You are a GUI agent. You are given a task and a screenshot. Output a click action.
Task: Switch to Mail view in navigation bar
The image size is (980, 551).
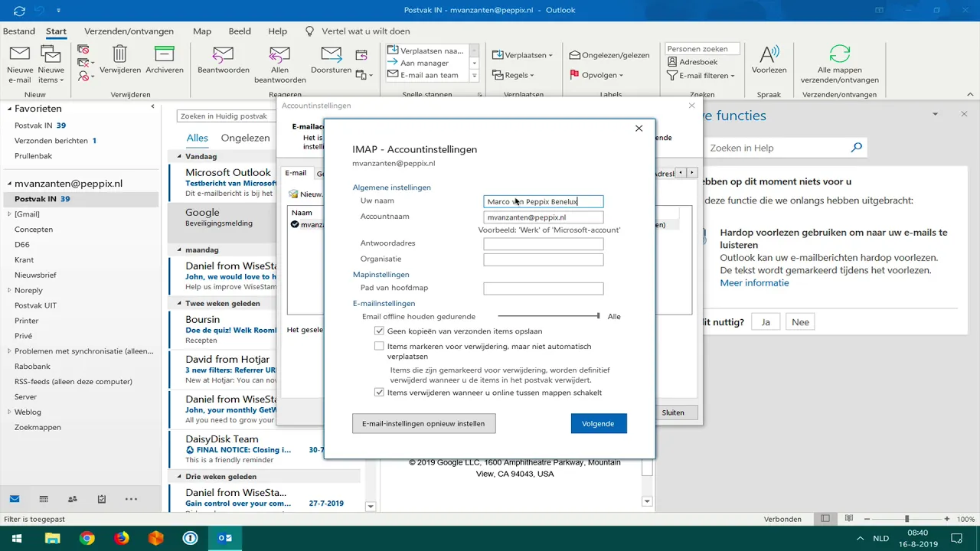(15, 499)
